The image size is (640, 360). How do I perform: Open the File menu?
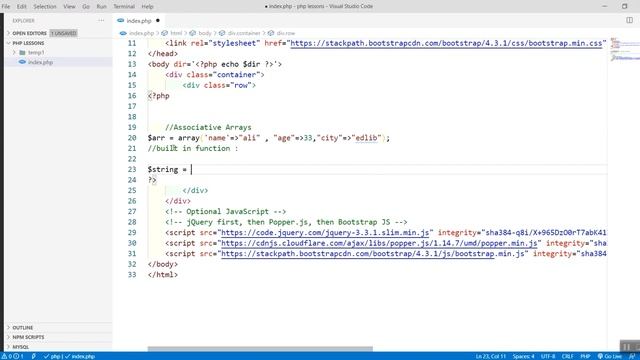pos(6,7)
